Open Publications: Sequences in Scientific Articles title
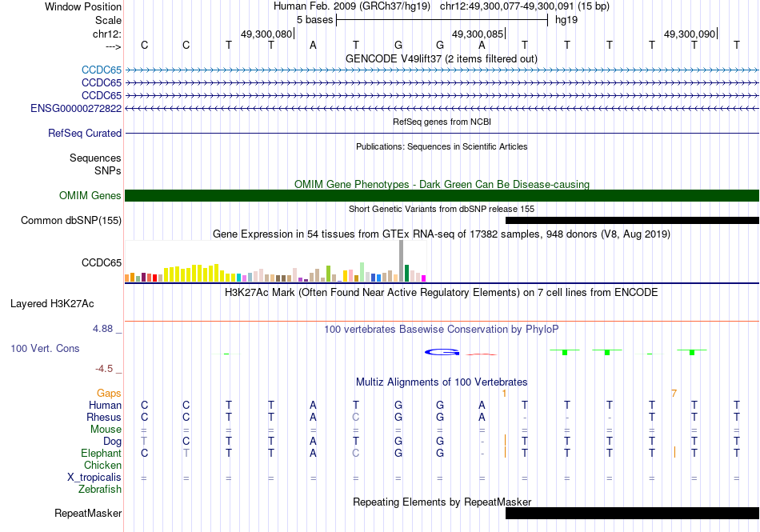760x532 pixels. (442, 146)
